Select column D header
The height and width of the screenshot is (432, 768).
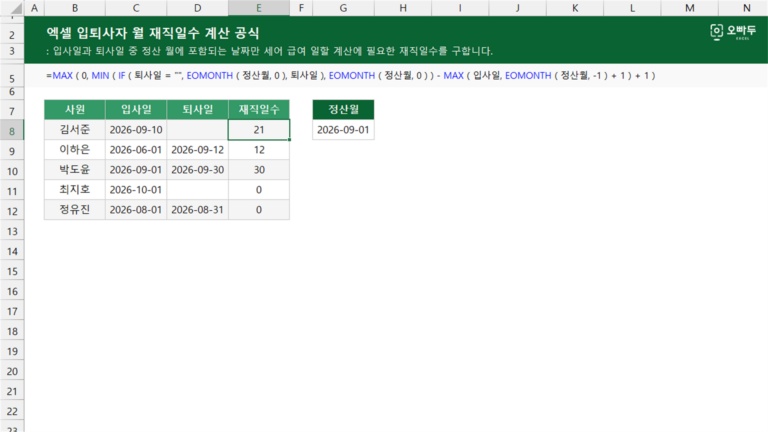197,8
